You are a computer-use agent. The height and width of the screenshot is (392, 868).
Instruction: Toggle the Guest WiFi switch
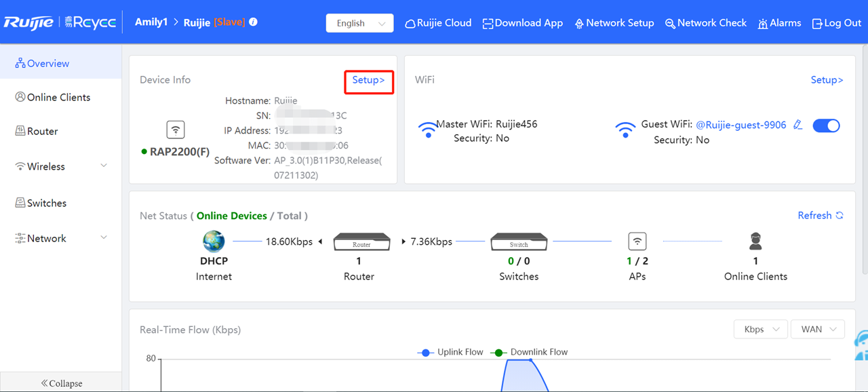tap(826, 125)
